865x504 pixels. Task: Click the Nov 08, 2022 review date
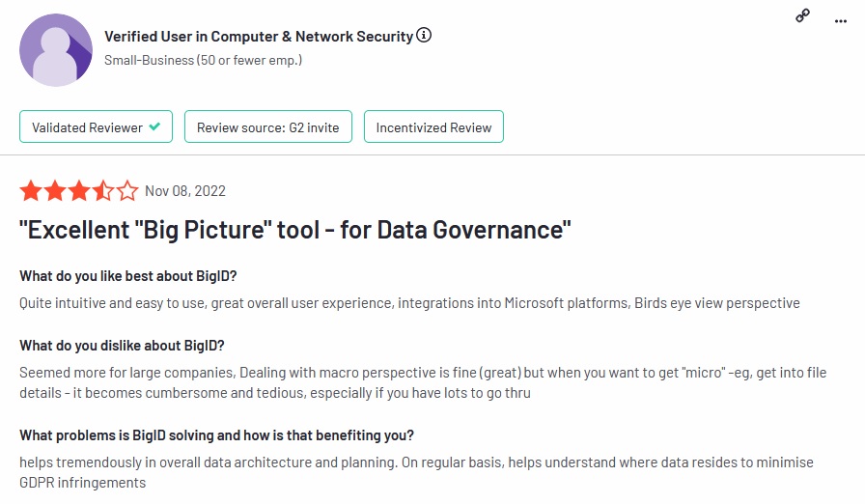click(x=185, y=191)
